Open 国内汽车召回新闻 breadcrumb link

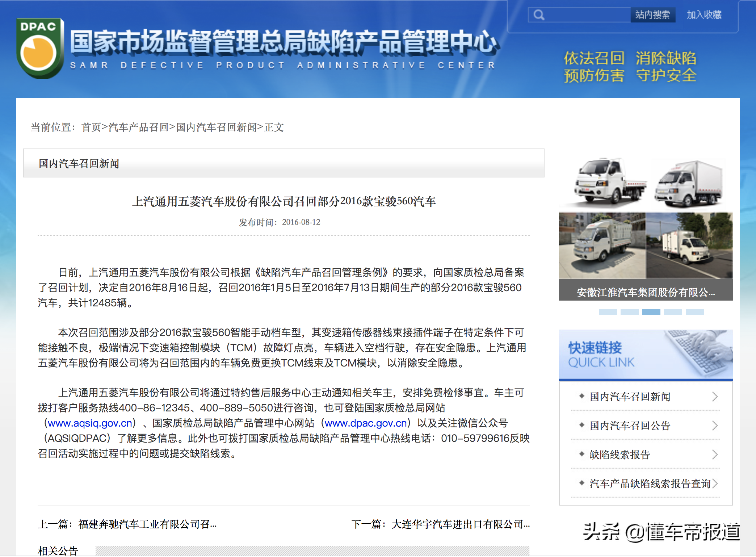click(x=216, y=127)
